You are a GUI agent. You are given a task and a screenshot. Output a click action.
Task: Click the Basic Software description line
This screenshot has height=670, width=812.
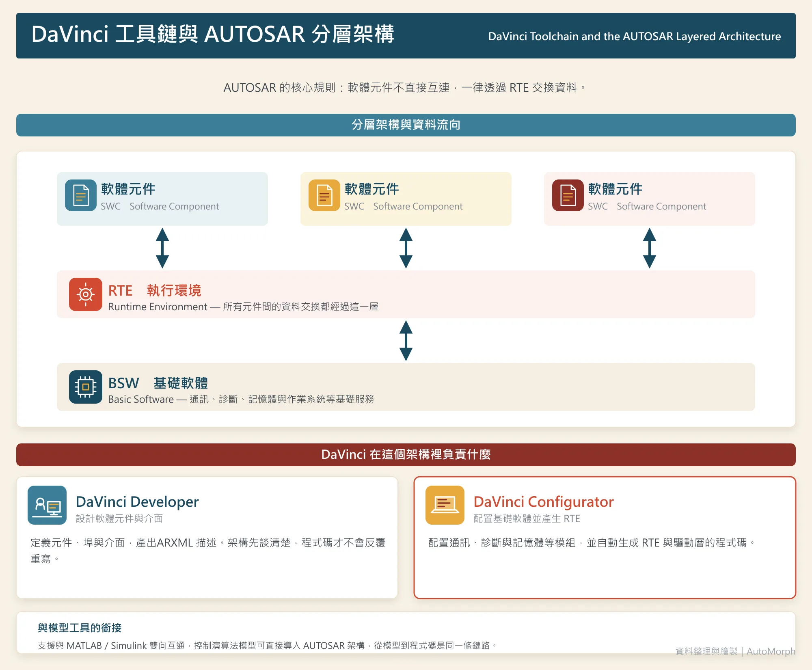tap(241, 399)
